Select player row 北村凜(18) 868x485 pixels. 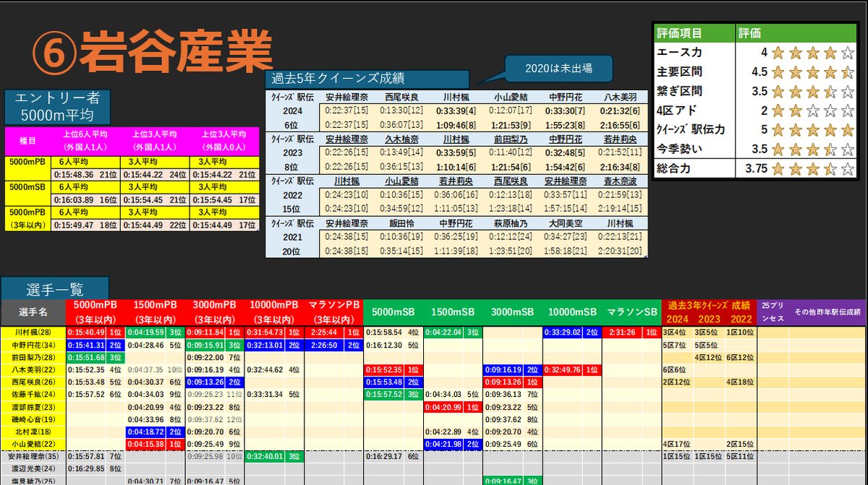pyautogui.click(x=33, y=432)
